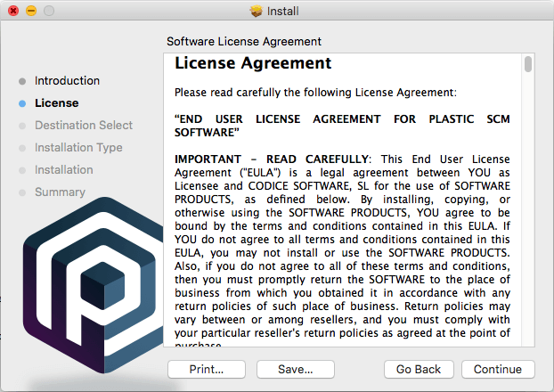Close the Install window with red button
Screen dimensions: 554x392
pos(13,11)
